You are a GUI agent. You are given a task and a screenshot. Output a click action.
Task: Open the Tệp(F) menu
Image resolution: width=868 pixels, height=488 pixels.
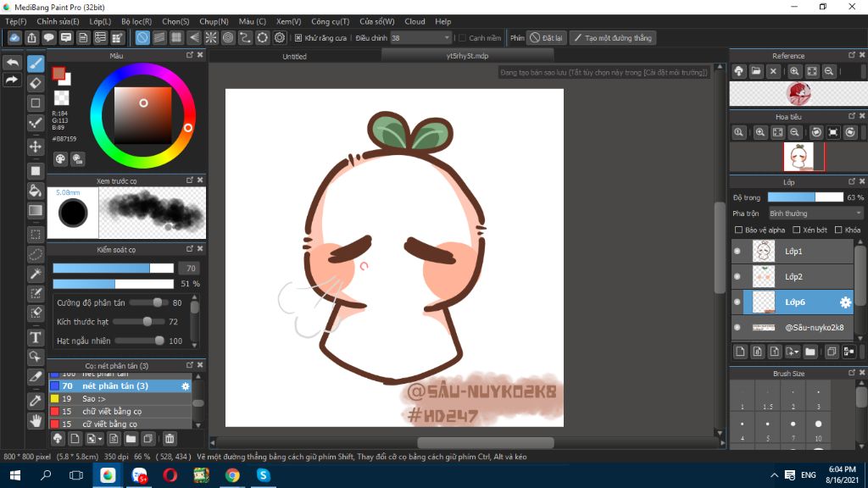pyautogui.click(x=15, y=21)
